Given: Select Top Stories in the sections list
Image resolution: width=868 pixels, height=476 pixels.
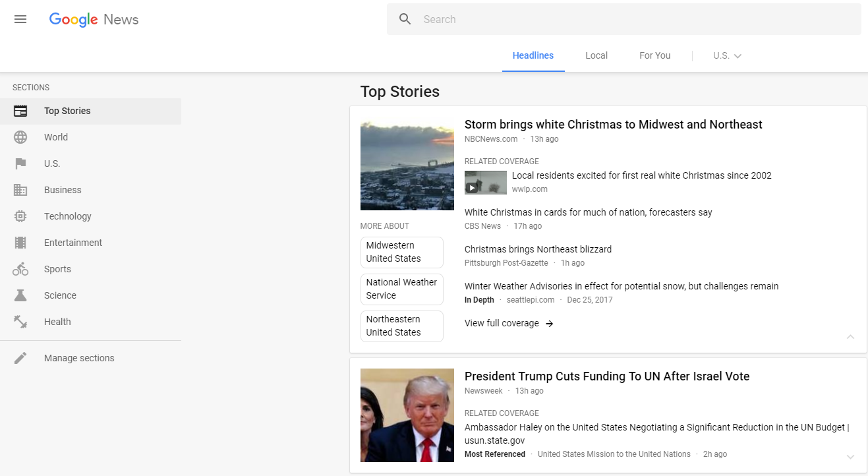Looking at the screenshot, I should point(90,111).
